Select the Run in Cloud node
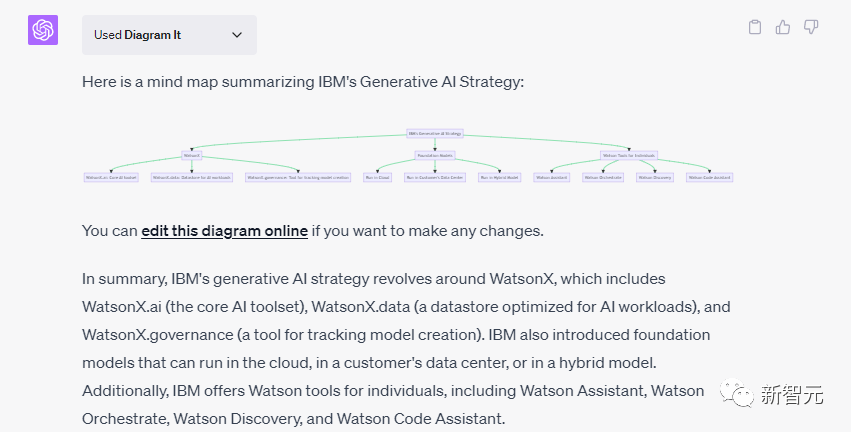The image size is (851, 432). click(377, 177)
